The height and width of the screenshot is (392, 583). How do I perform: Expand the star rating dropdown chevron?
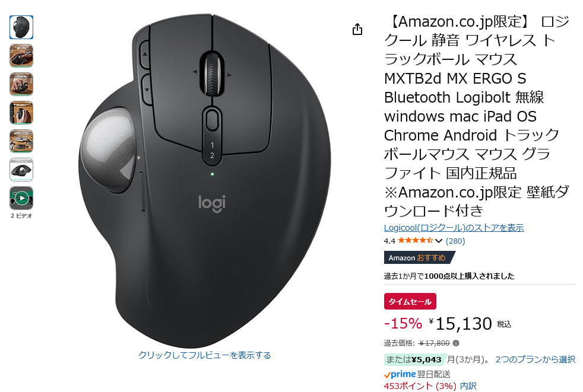[439, 241]
